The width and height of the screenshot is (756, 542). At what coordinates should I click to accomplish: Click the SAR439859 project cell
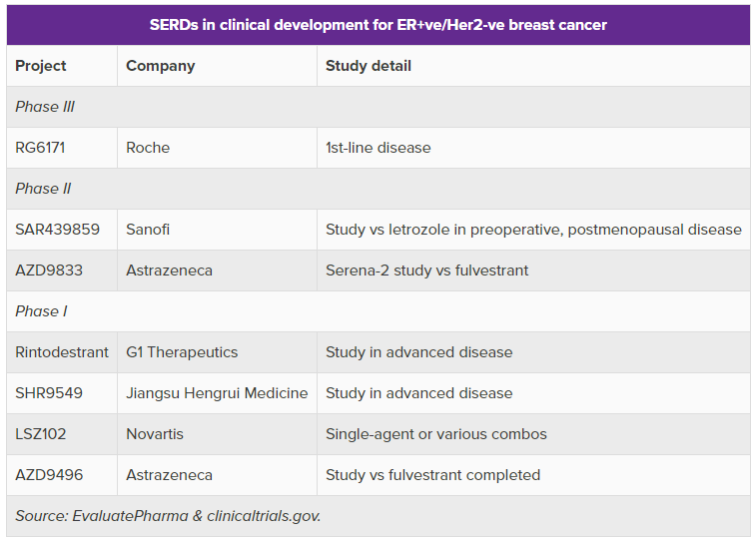point(57,230)
